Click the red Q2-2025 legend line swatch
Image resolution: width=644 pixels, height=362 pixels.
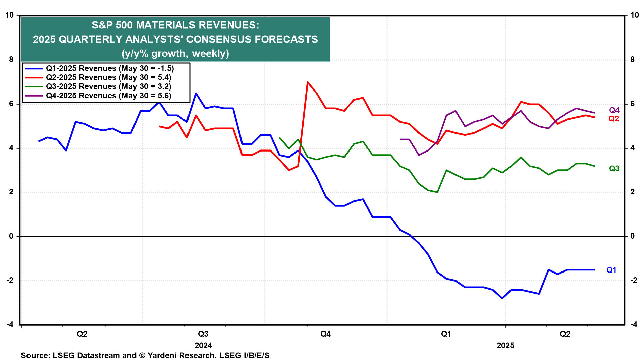click(x=34, y=77)
